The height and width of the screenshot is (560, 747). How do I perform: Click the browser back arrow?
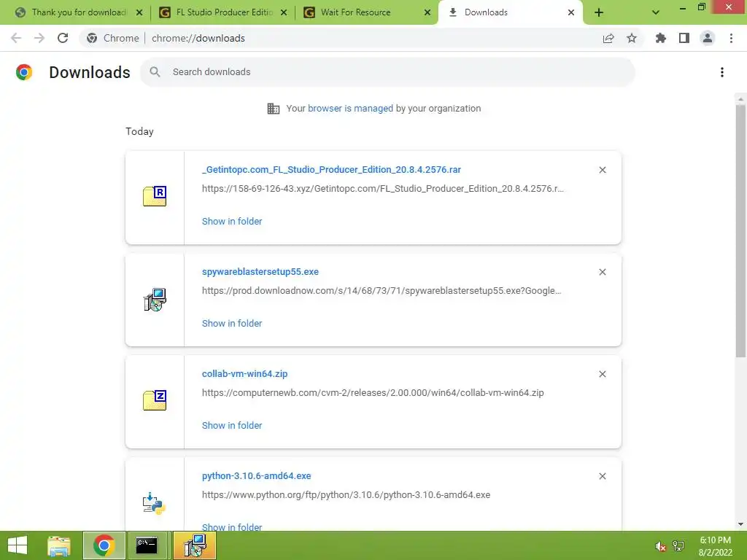pos(16,38)
